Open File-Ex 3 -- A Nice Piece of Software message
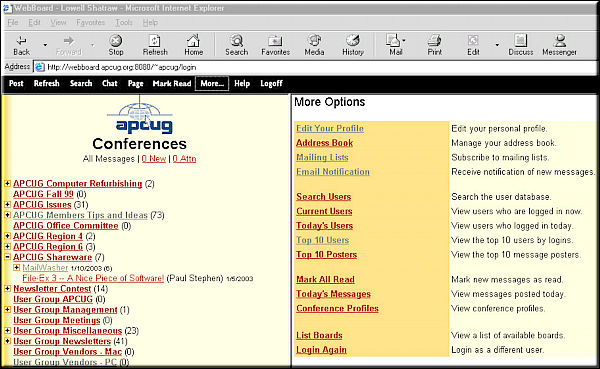This screenshot has height=369, width=600. 93,278
